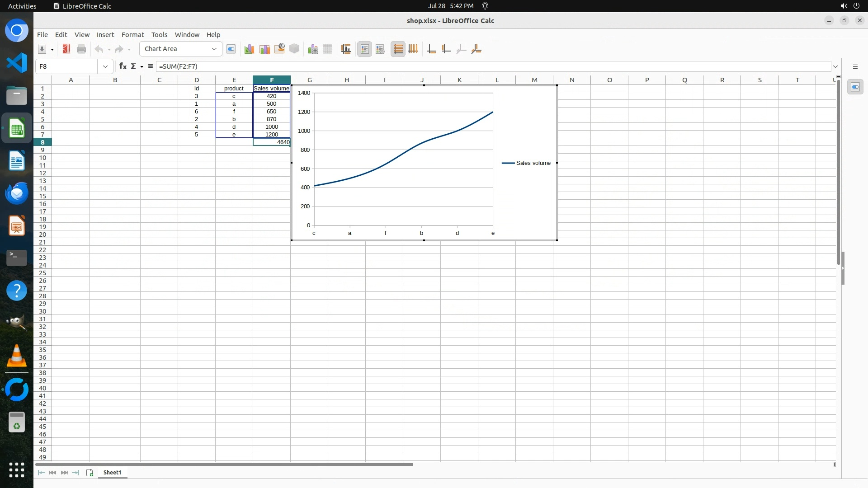Open the Format menu
The height and width of the screenshot is (488, 868).
(132, 35)
